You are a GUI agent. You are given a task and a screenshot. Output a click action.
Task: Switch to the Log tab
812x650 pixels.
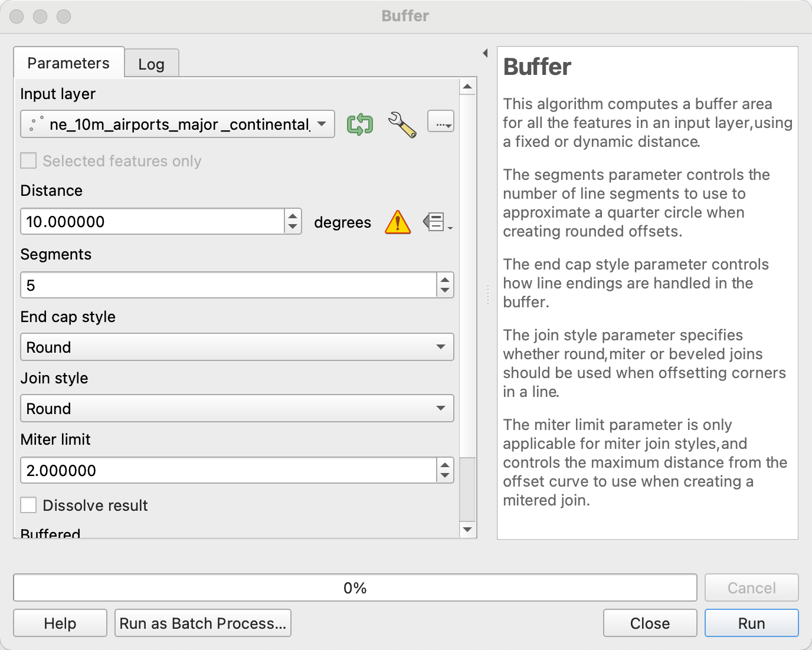click(152, 63)
